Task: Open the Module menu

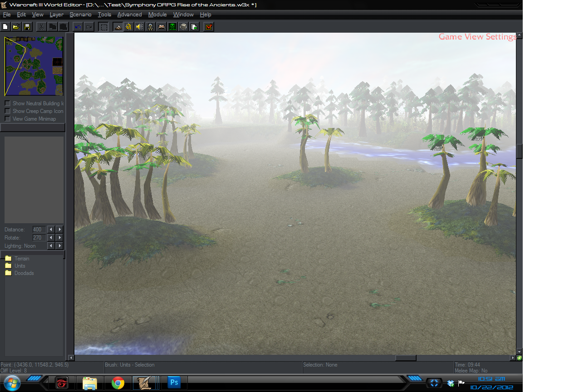Action: [x=157, y=15]
